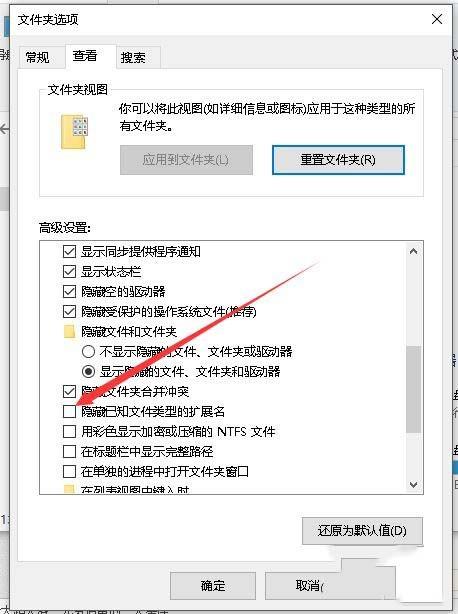Click 还原为默认值(D) button

pos(362,531)
